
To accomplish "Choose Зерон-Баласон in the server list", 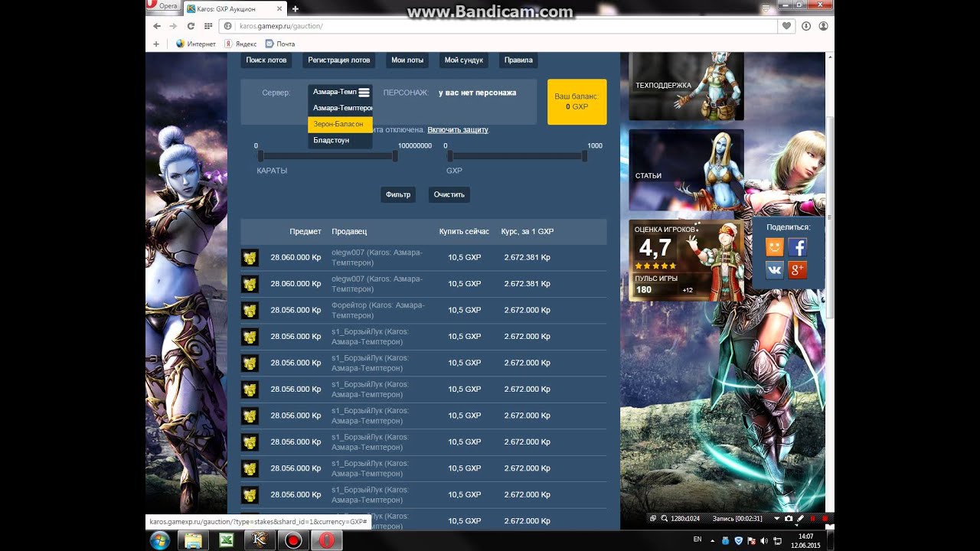I will point(340,124).
